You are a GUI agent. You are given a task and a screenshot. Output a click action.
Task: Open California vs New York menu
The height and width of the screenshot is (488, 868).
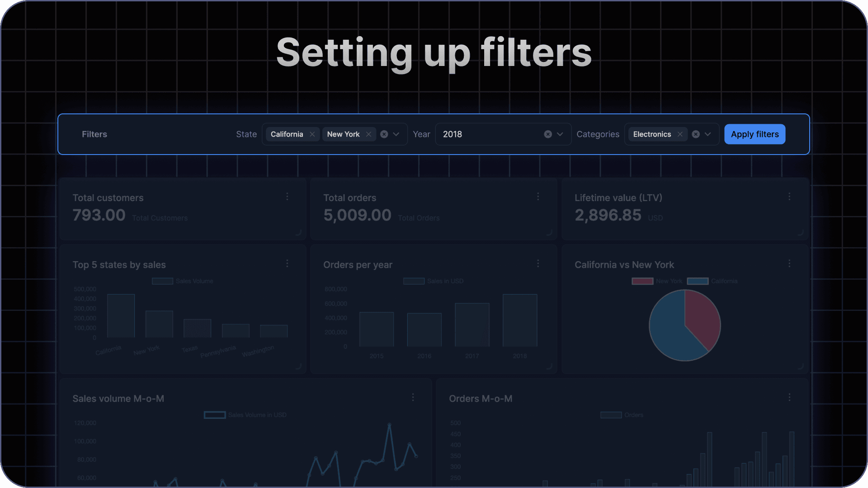(x=789, y=263)
